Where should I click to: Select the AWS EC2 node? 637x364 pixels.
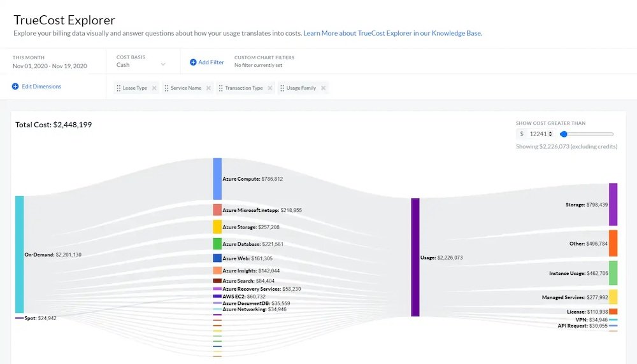217,297
